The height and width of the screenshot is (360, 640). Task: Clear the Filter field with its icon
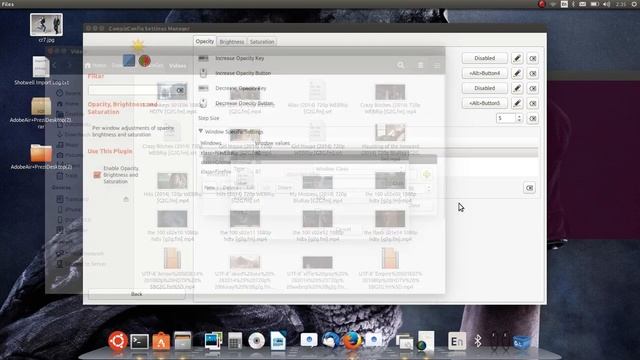coord(180,90)
